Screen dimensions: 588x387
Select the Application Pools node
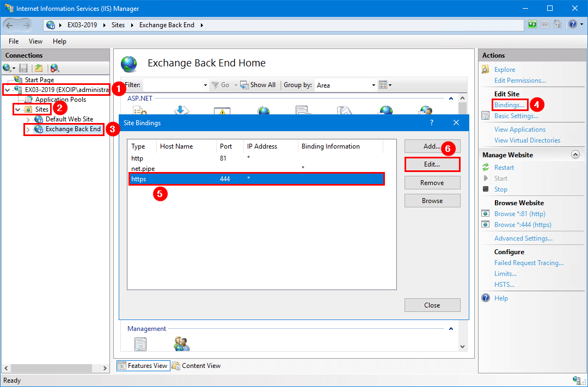tap(60, 100)
